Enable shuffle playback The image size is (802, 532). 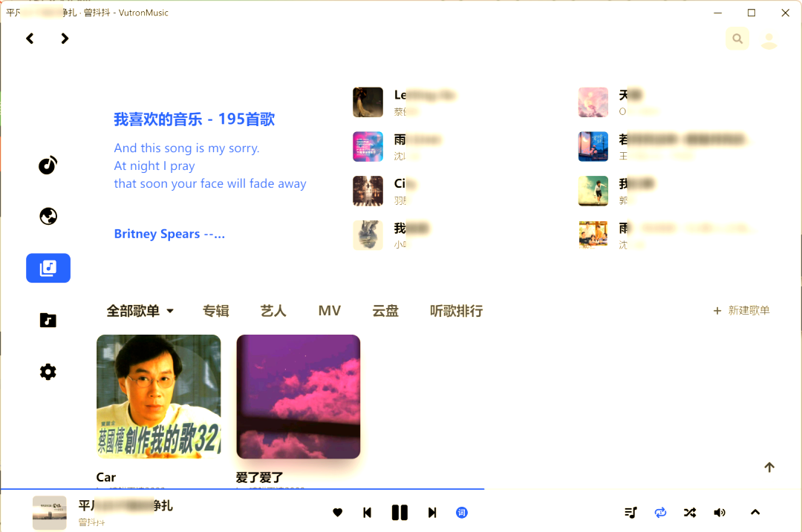(689, 512)
